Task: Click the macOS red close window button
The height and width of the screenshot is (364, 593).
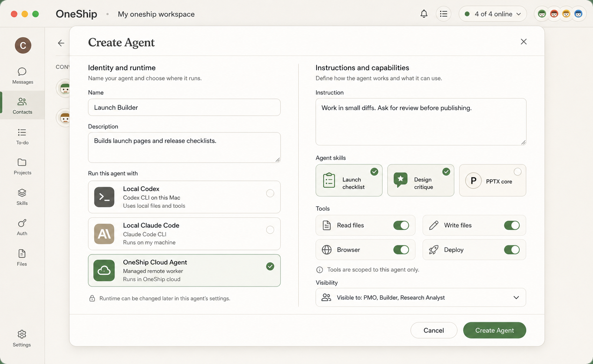Action: coord(14,14)
